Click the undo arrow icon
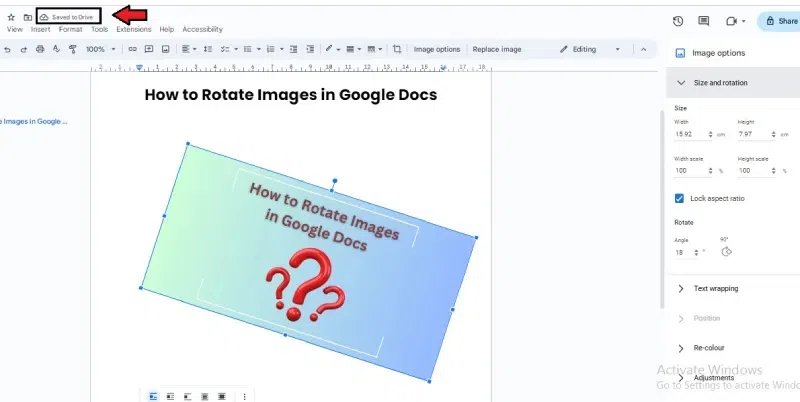Image resolution: width=800 pixels, height=402 pixels. coord(7,49)
